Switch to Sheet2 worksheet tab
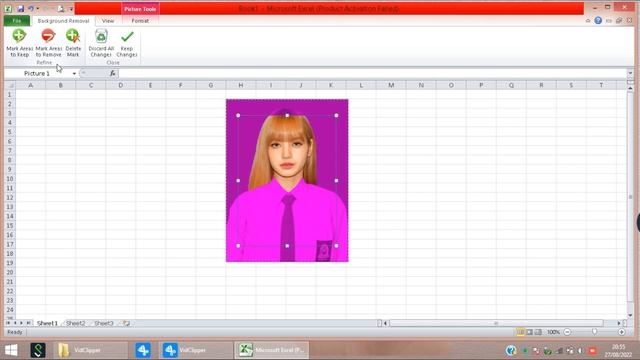This screenshot has height=360, width=640. click(76, 323)
